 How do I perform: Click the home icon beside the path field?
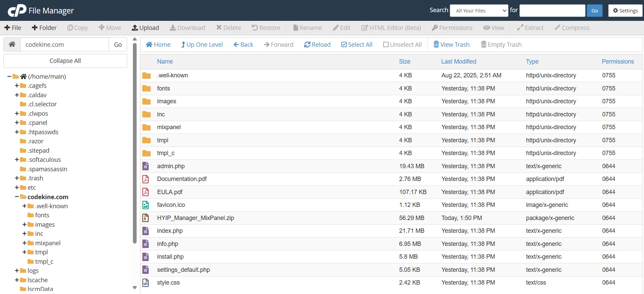coord(12,44)
